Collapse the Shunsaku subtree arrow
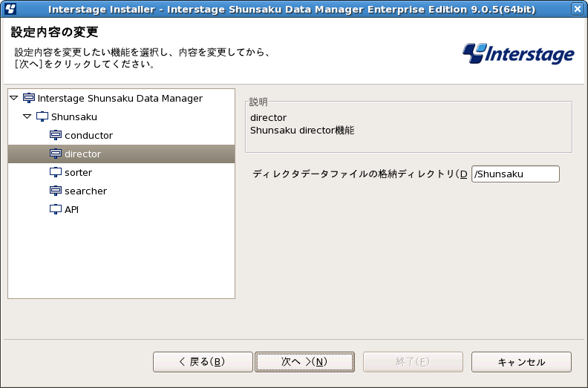588x388 pixels. click(x=27, y=116)
